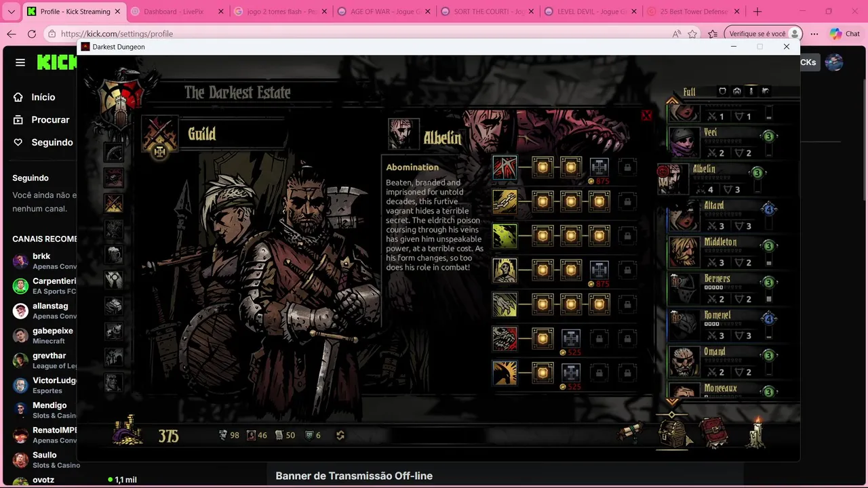Open a new browser tab with the plus button
The width and height of the screenshot is (868, 488).
click(x=757, y=12)
